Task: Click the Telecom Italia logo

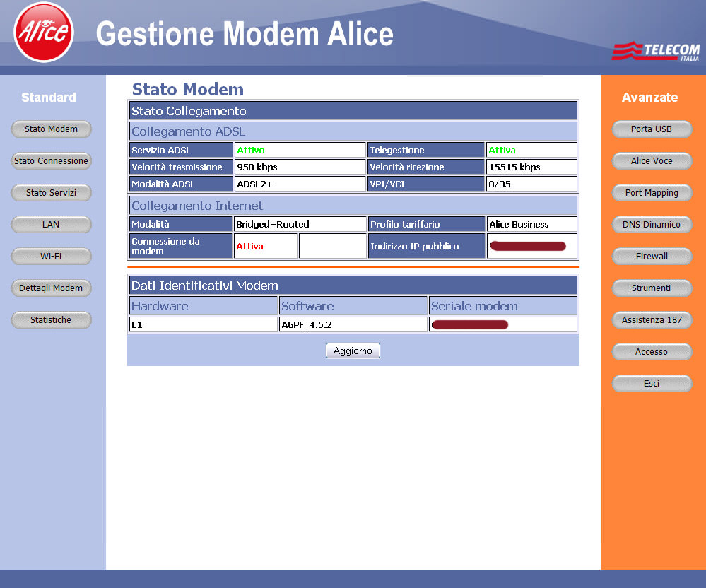Action: (656, 52)
